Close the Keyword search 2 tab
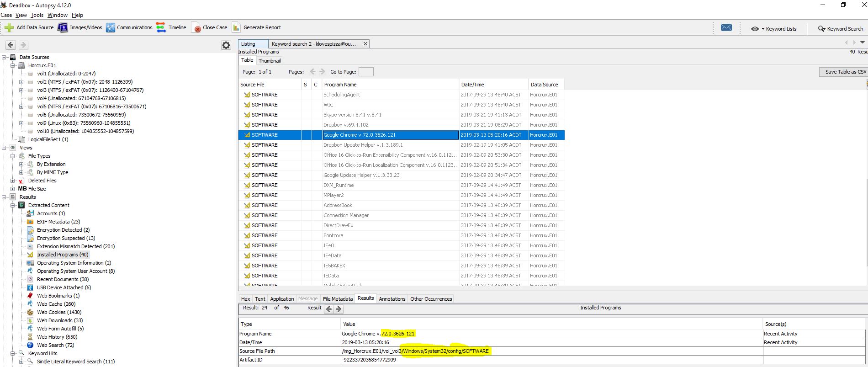 coord(365,44)
